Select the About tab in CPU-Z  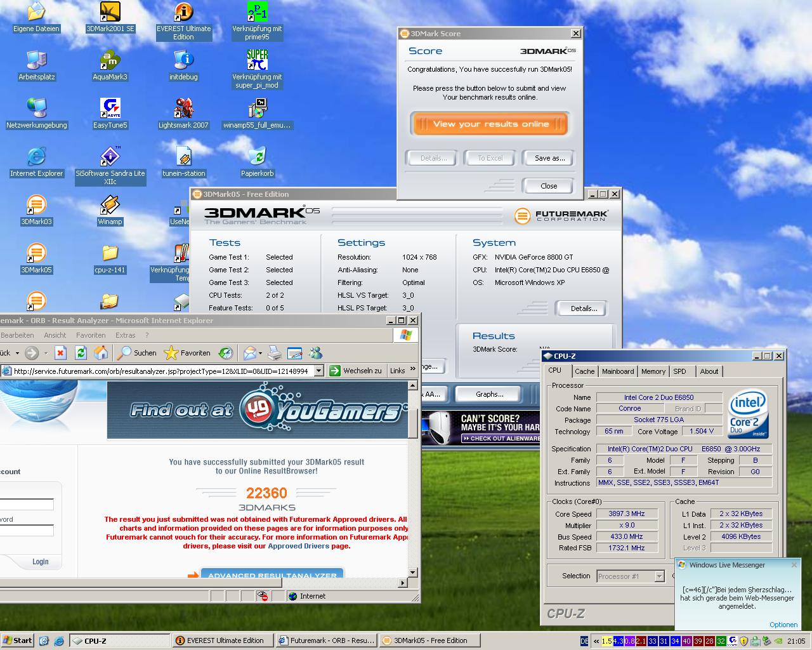(709, 371)
